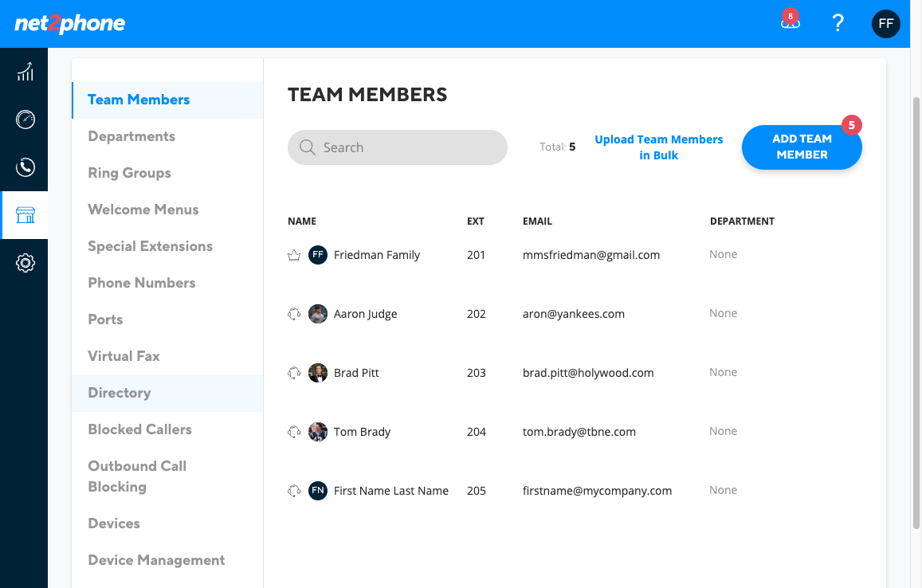Click the headset icon beside Tom Brady
Image resolution: width=922 pixels, height=588 pixels.
point(294,432)
